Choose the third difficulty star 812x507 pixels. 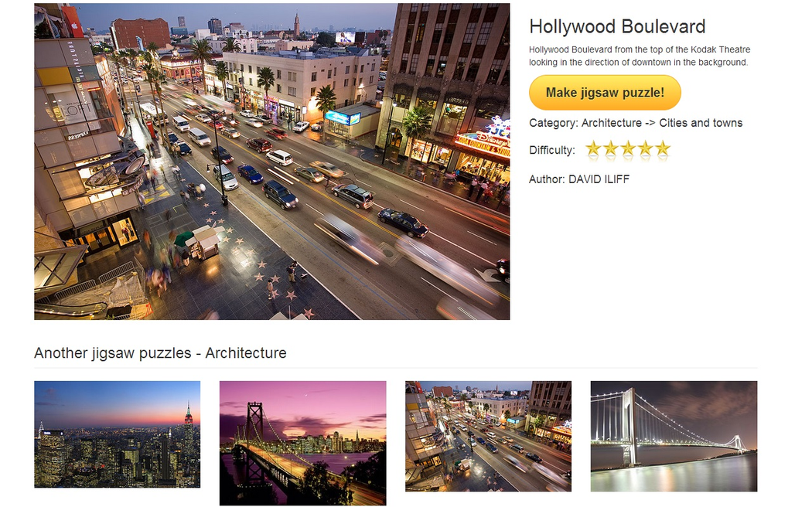(x=628, y=149)
